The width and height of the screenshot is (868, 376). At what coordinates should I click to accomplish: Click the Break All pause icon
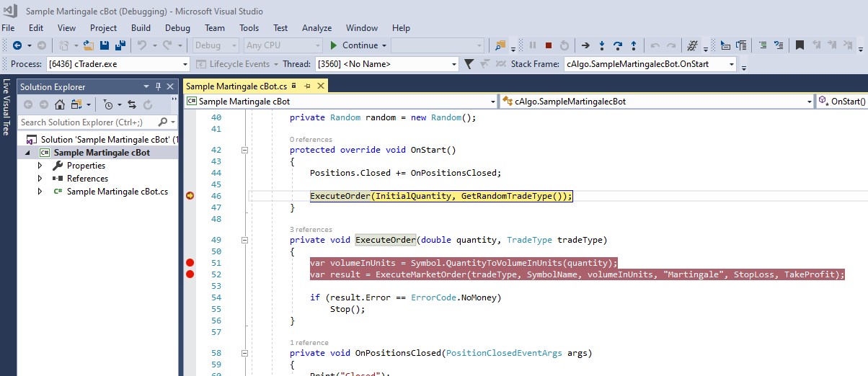click(533, 45)
